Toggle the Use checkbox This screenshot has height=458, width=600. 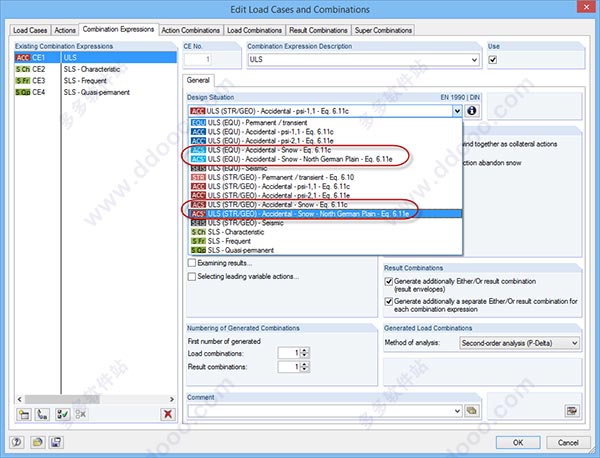(493, 60)
